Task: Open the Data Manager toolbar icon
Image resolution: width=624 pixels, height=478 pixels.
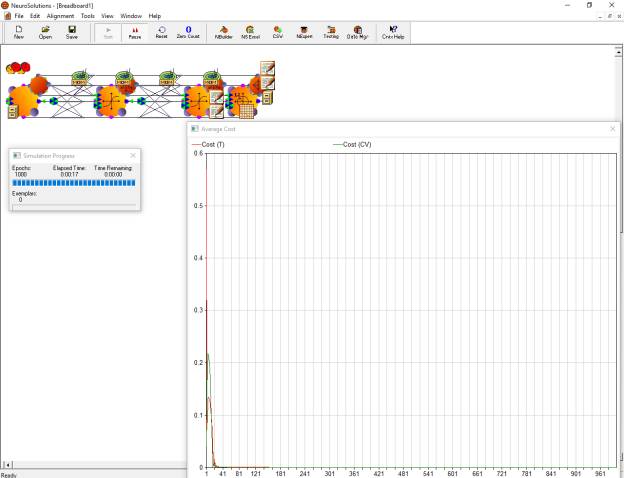Action: (x=357, y=32)
